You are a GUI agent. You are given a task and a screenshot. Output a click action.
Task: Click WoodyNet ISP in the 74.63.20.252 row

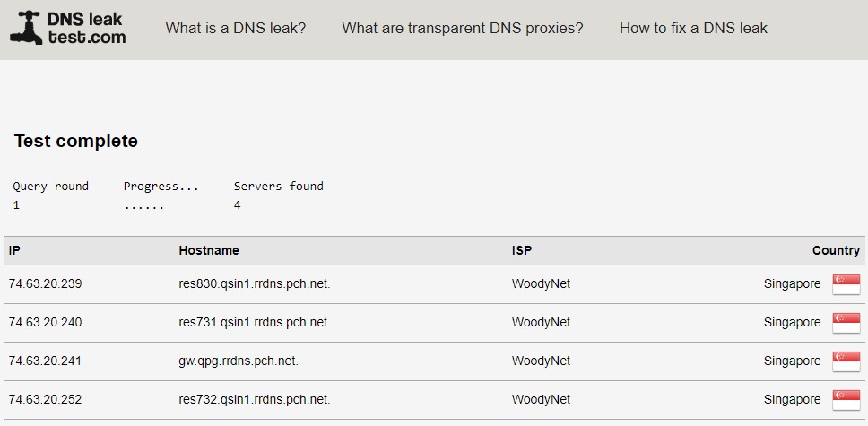541,400
